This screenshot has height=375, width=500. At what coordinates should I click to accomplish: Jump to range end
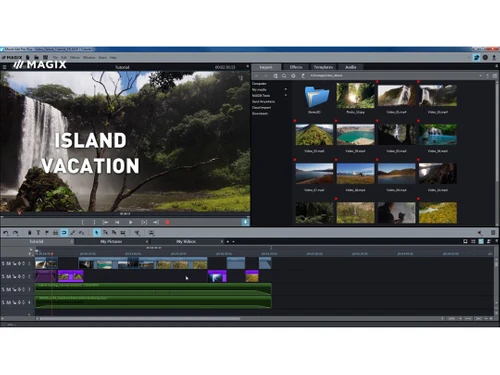(156, 222)
